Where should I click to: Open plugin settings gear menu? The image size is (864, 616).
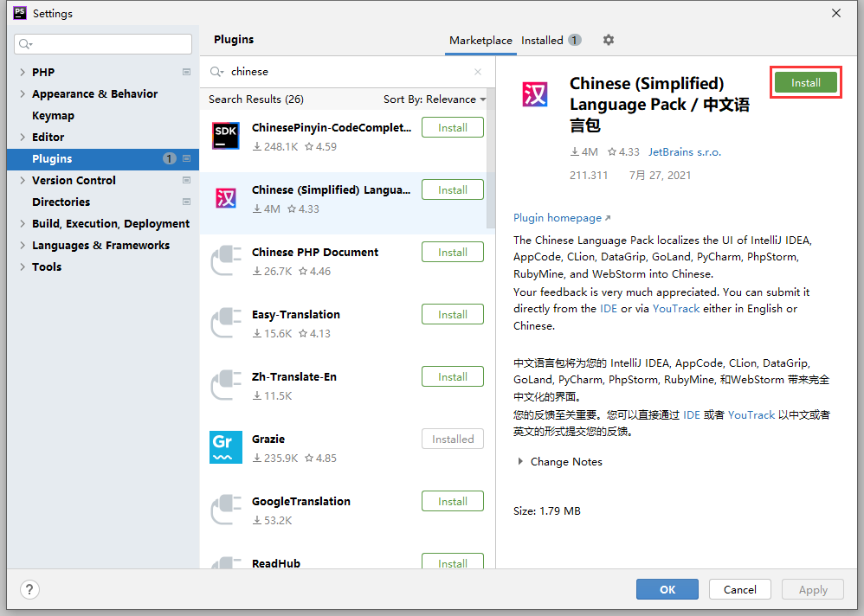tap(609, 40)
